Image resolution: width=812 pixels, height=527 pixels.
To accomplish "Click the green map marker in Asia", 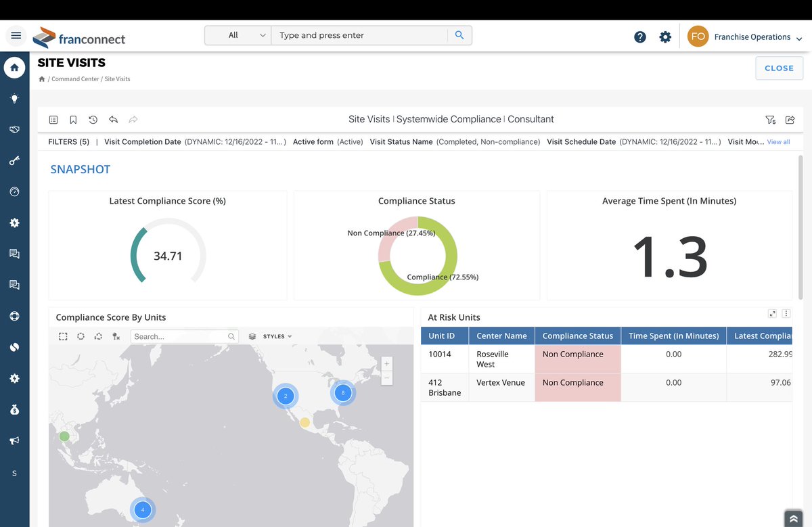I will click(64, 436).
